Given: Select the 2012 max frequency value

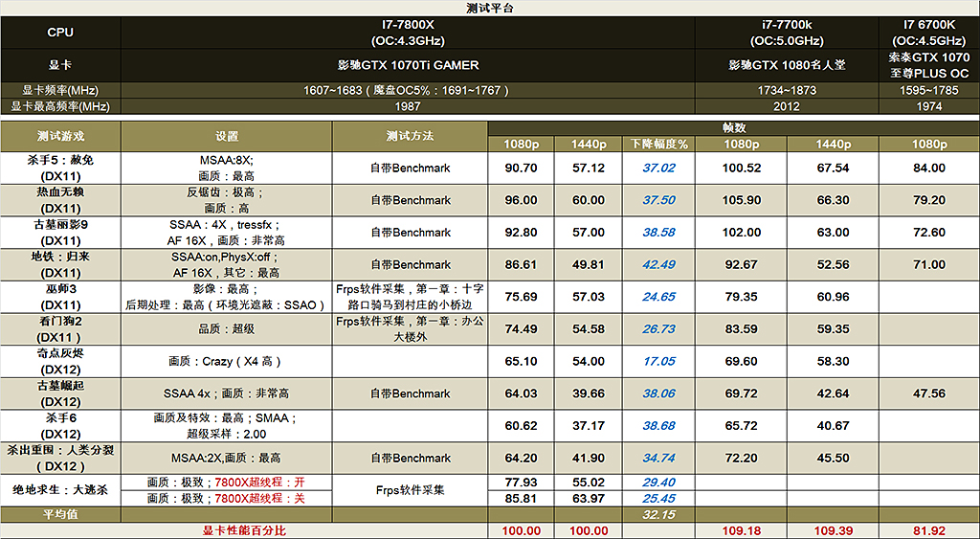Looking at the screenshot, I should [787, 106].
